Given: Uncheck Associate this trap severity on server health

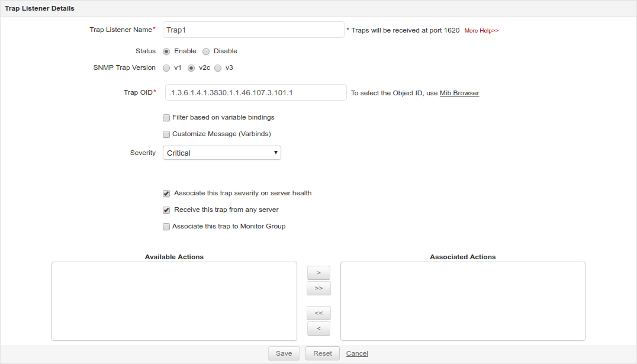Looking at the screenshot, I should pyautogui.click(x=166, y=194).
